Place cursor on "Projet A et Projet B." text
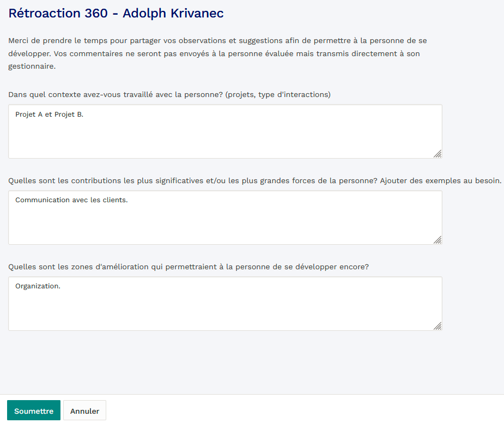The image size is (504, 423). (x=49, y=114)
